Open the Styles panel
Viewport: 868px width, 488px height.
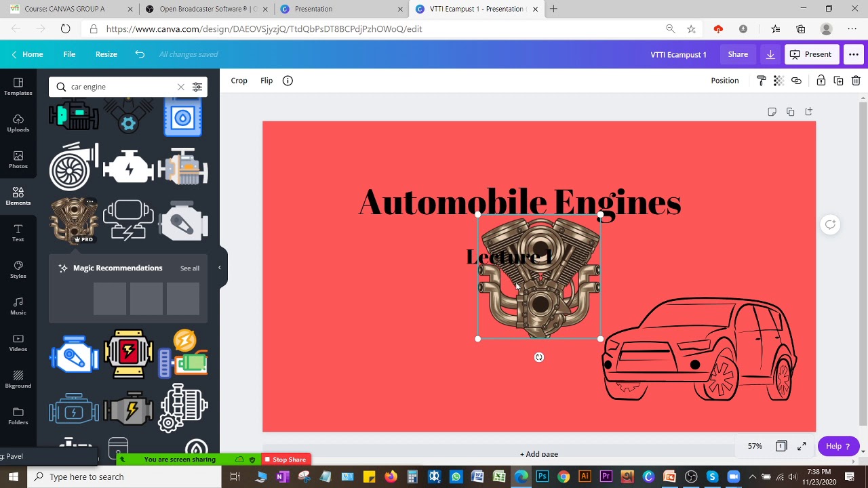tap(18, 269)
